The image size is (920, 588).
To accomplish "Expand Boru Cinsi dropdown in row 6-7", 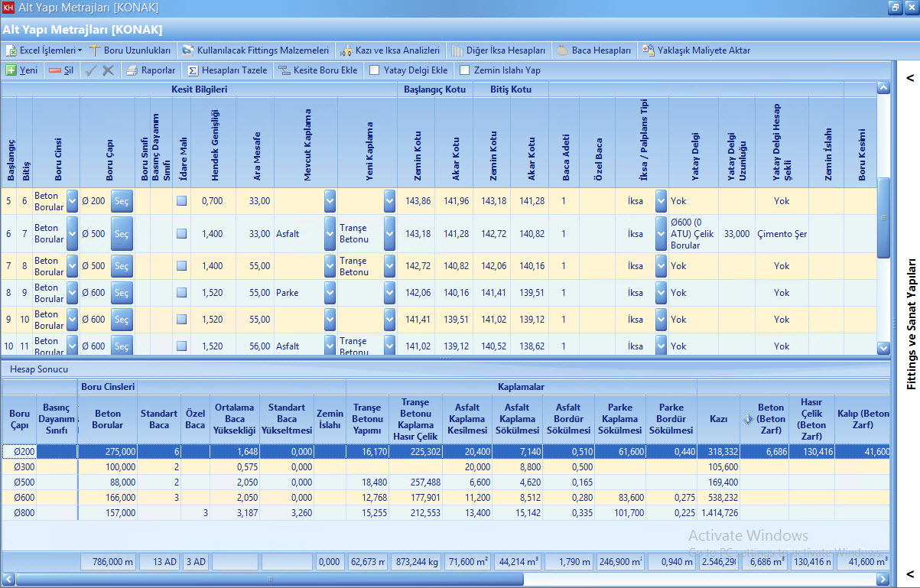I will coord(73,234).
